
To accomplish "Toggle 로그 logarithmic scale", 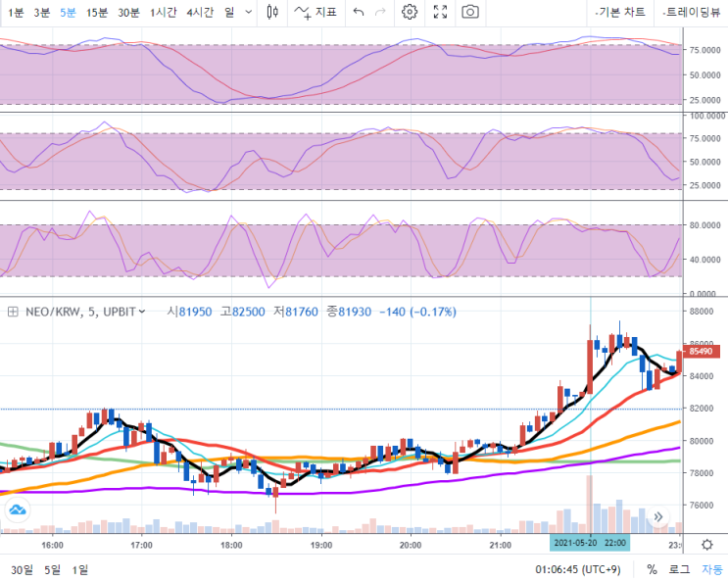I will click(x=679, y=570).
